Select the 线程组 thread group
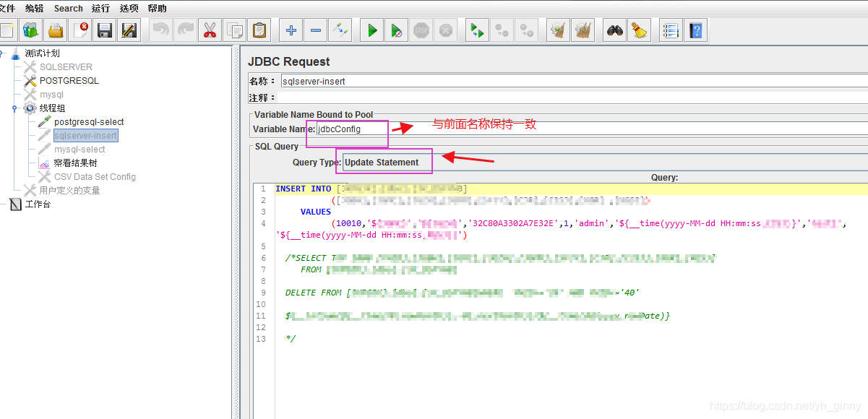Viewport: 868px width, 419px height. [52, 108]
